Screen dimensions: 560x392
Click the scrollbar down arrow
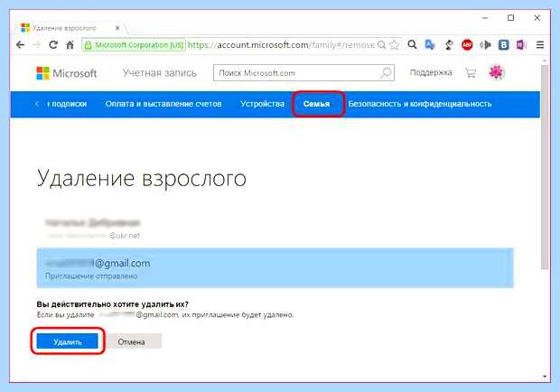click(545, 377)
